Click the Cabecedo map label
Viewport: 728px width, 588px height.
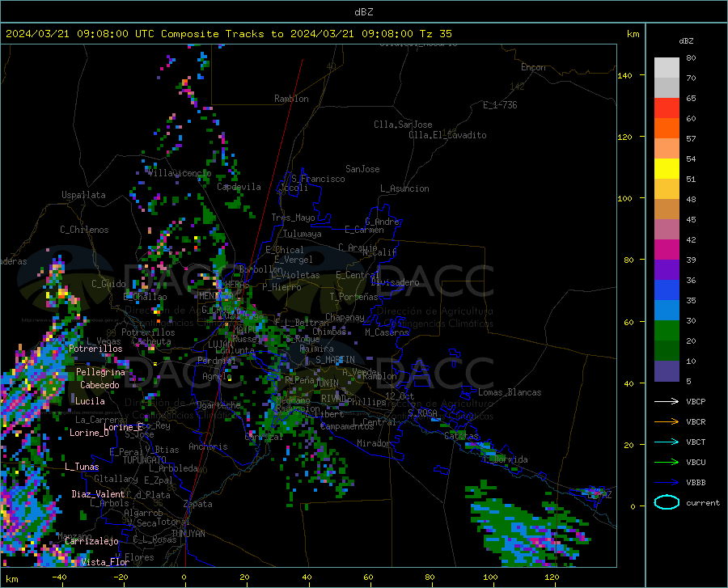coord(99,385)
